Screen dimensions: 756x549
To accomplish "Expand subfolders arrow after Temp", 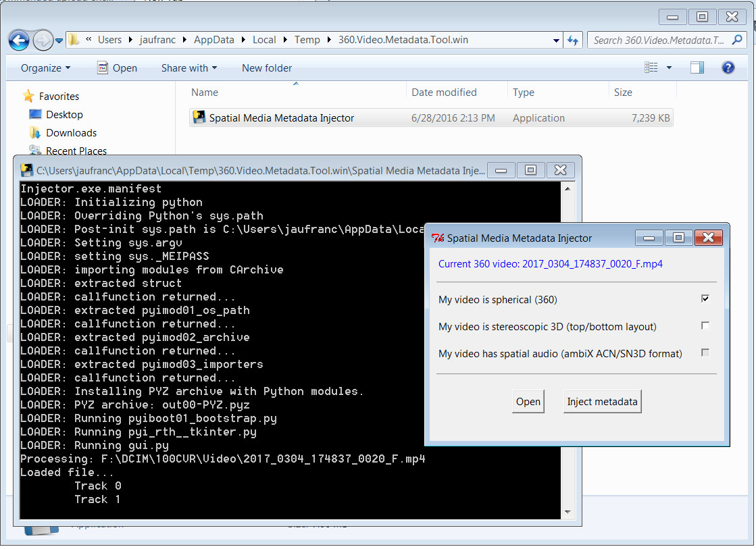I will point(329,40).
